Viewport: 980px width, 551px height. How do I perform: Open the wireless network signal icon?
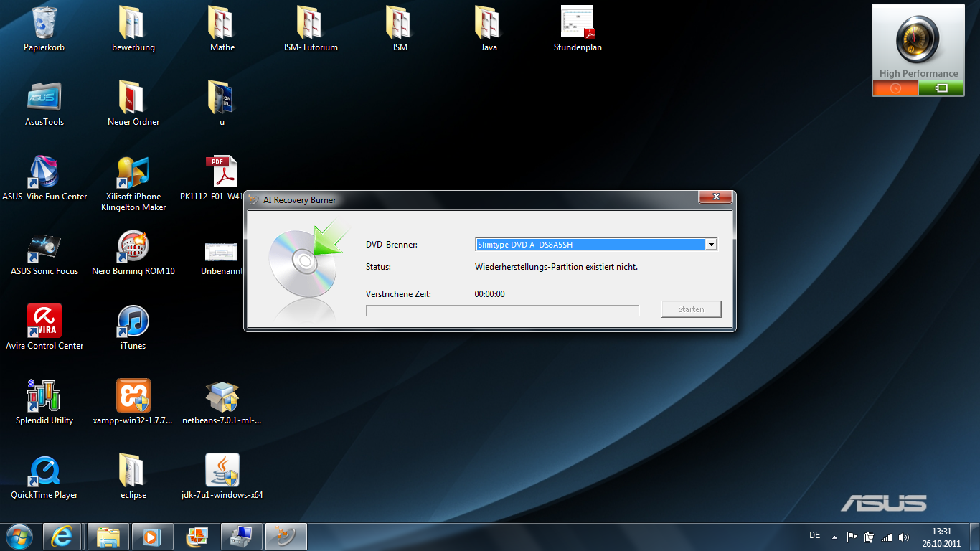coord(887,537)
